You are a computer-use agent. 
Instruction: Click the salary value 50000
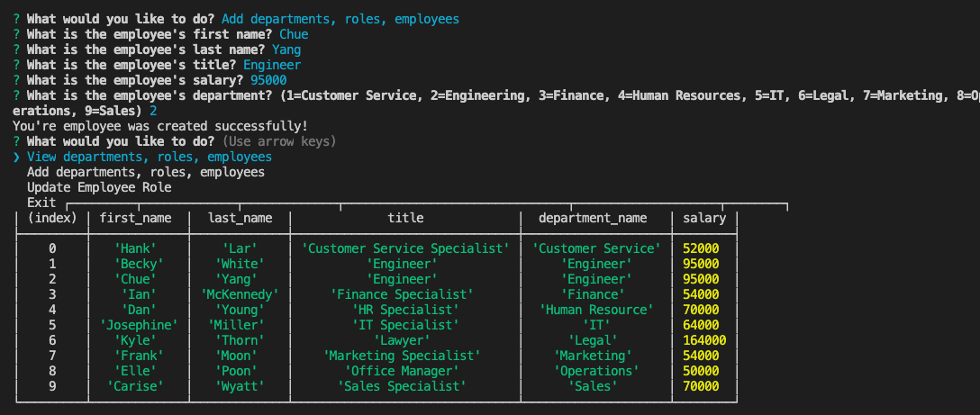tap(701, 371)
